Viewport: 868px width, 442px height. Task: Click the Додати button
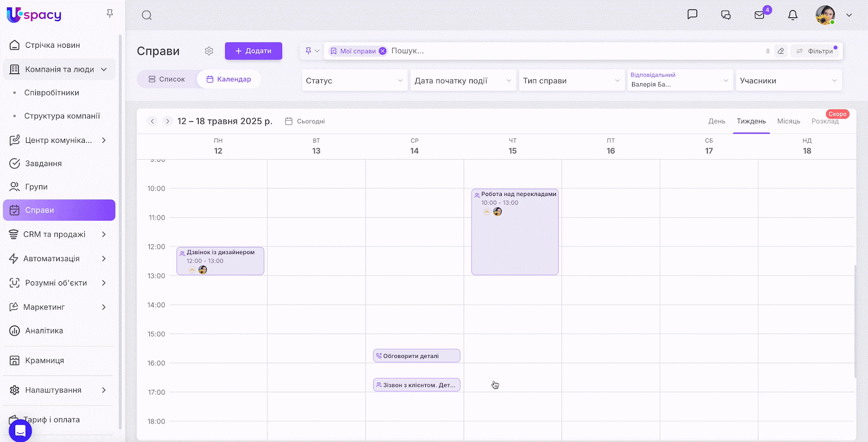click(253, 51)
